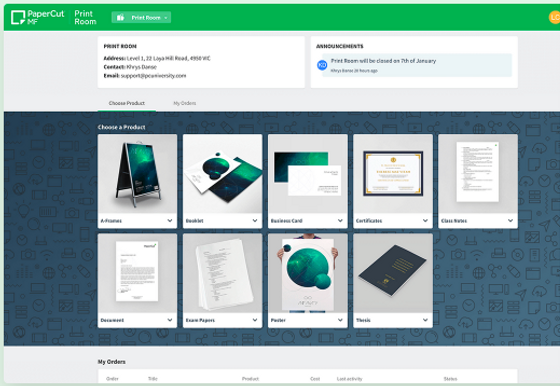
Task: Click the KD announcement avatar
Action: point(322,65)
